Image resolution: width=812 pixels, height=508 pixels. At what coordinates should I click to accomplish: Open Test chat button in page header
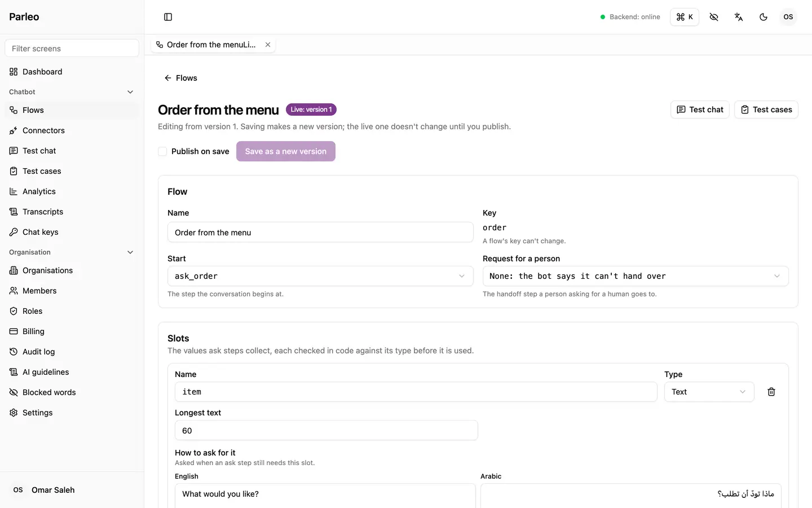pos(700,110)
